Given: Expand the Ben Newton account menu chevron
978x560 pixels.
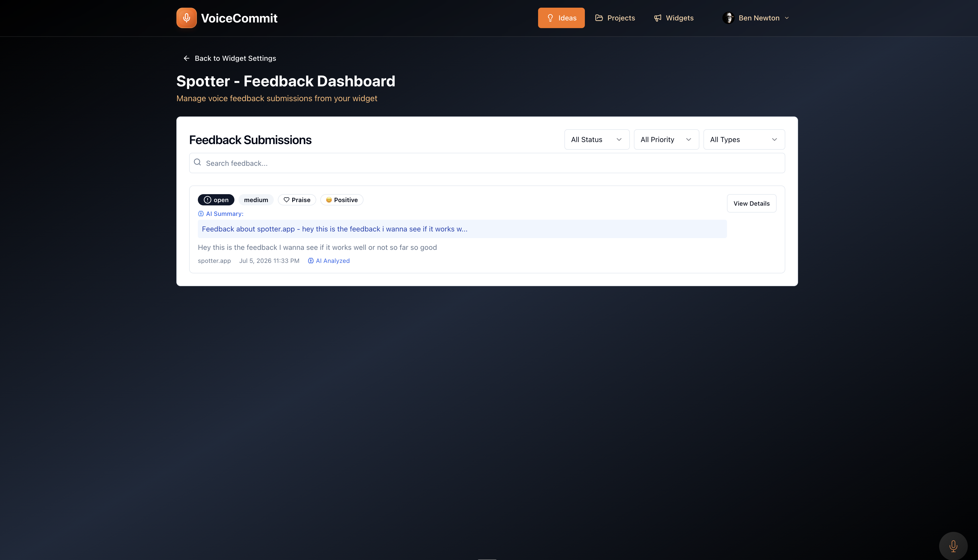Looking at the screenshot, I should 787,18.
